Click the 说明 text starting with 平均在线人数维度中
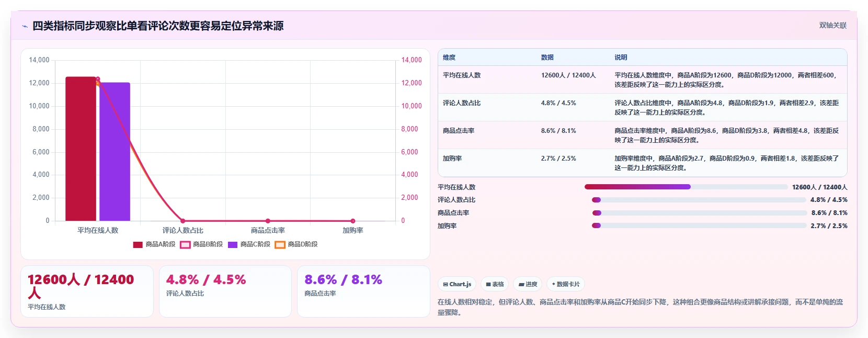This screenshot has width=868, height=338. [727, 80]
